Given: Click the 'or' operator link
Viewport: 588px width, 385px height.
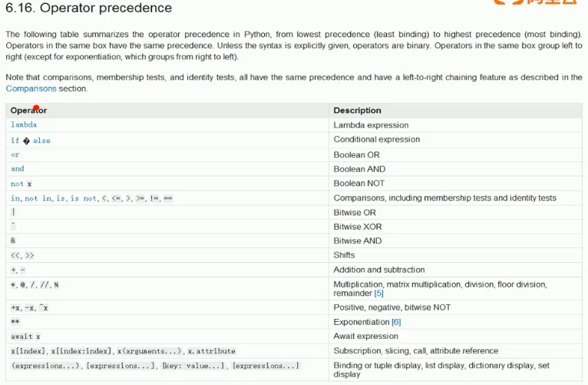Looking at the screenshot, I should pyautogui.click(x=15, y=154).
